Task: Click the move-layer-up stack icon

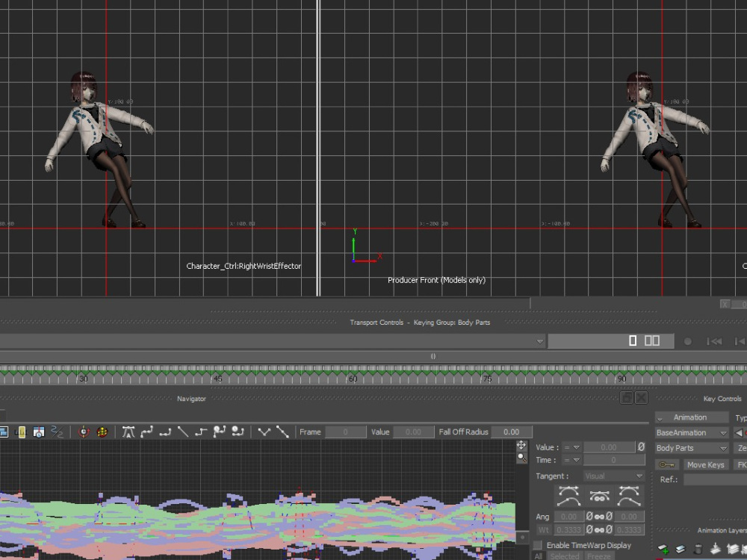Action: [x=733, y=550]
